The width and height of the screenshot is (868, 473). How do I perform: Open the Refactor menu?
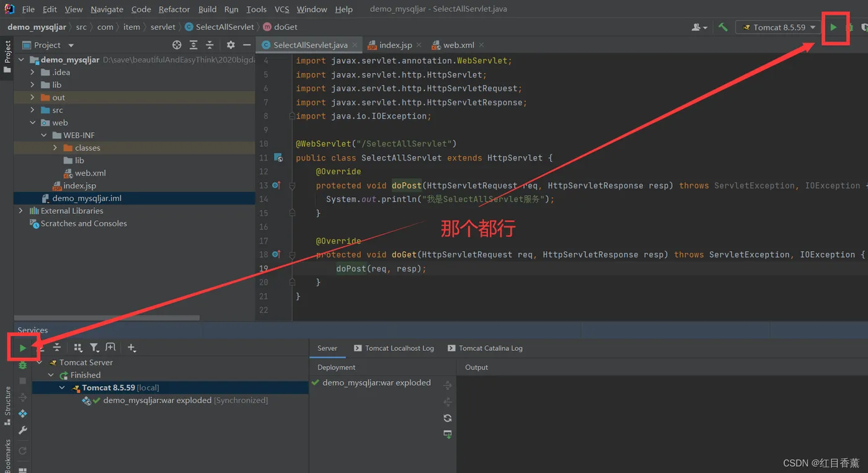[174, 9]
